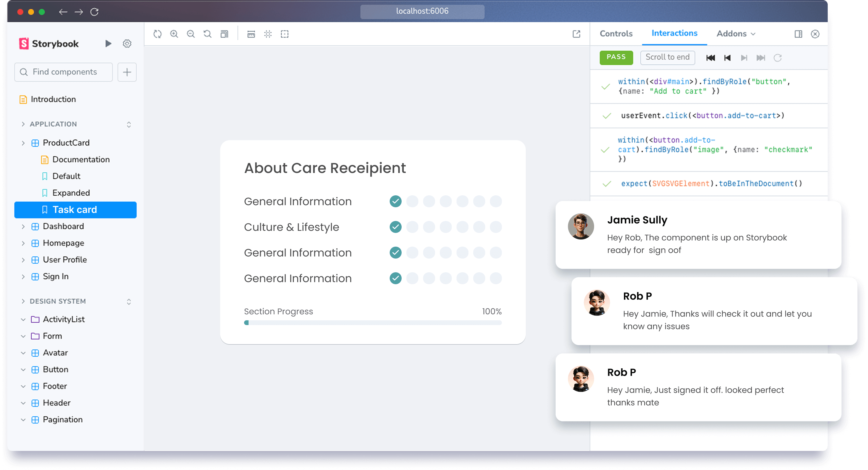Image resolution: width=868 pixels, height=470 pixels.
Task: Click the remount component icon in toolbar
Action: (157, 34)
